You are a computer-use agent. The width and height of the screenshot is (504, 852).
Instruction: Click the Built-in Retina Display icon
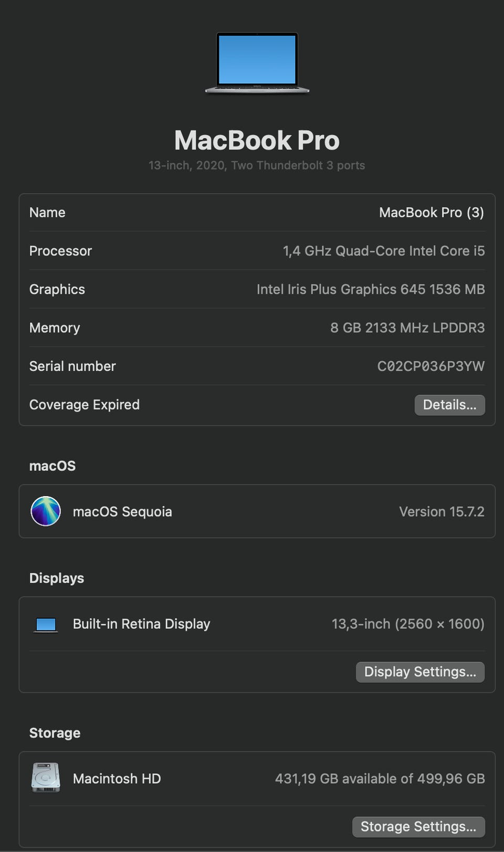coord(46,624)
